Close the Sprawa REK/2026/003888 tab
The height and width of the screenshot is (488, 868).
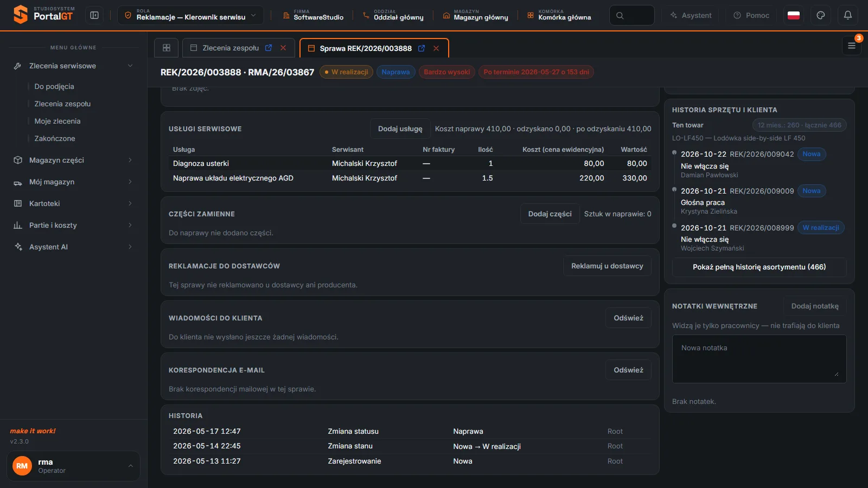[436, 48]
